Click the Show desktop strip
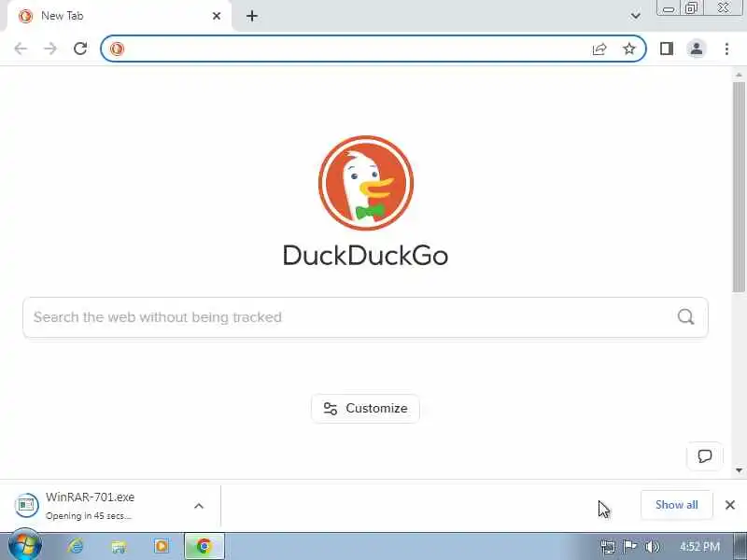 [740, 546]
